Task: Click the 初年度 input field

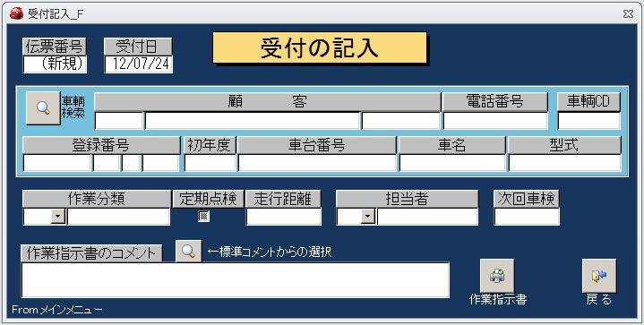Action: (x=210, y=163)
